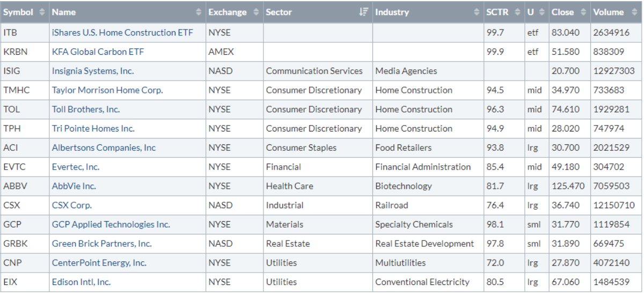Click sort arrows icon in Name column

(x=199, y=12)
